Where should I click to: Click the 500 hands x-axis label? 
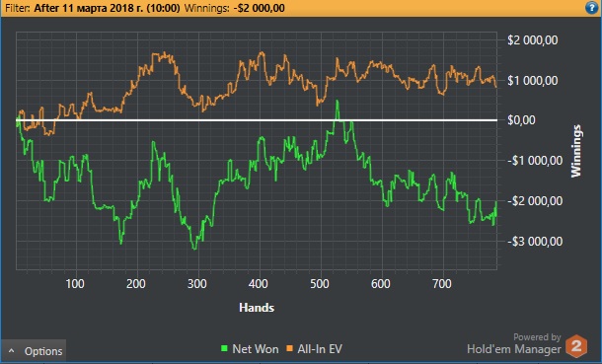(320, 284)
